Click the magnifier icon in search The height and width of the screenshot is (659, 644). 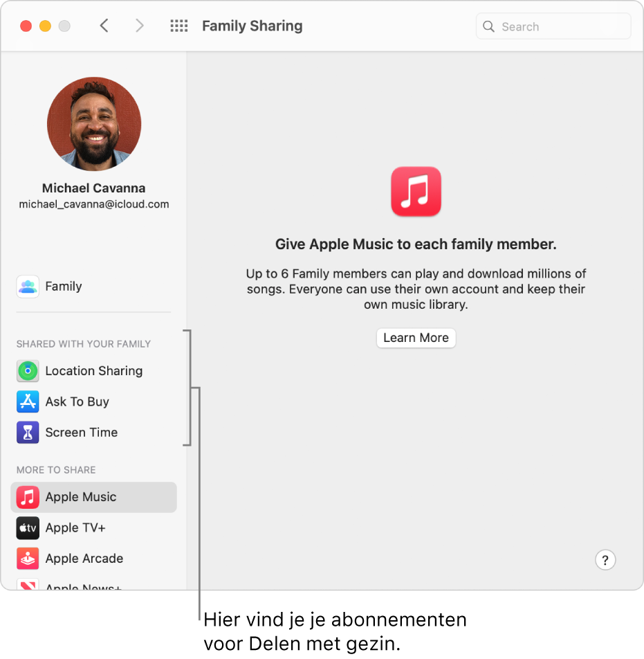coord(488,26)
